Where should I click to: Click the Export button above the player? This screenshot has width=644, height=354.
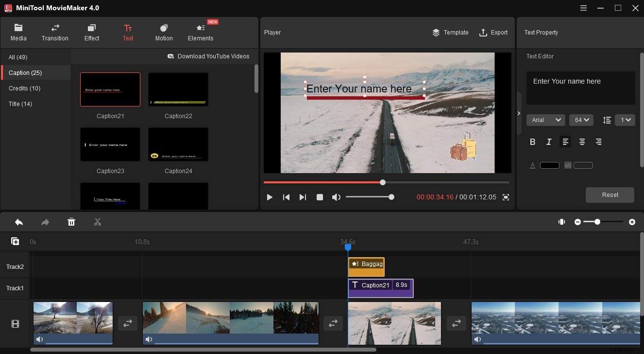click(493, 32)
